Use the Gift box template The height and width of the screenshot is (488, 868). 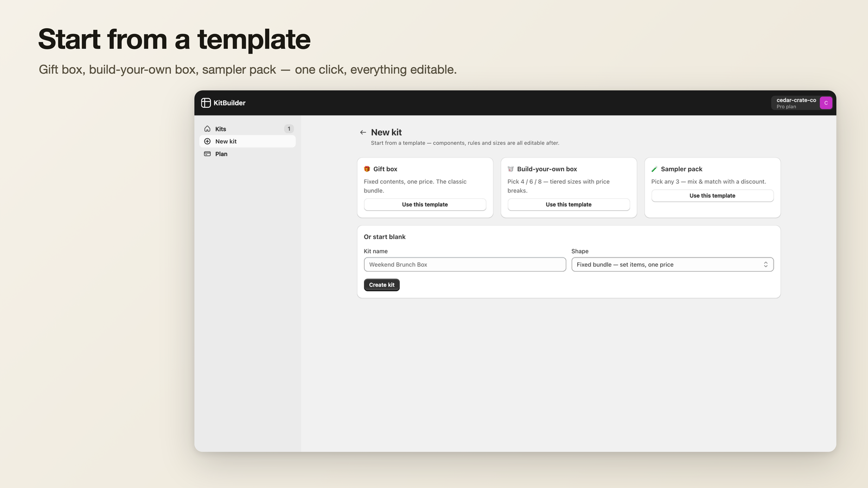[425, 204]
